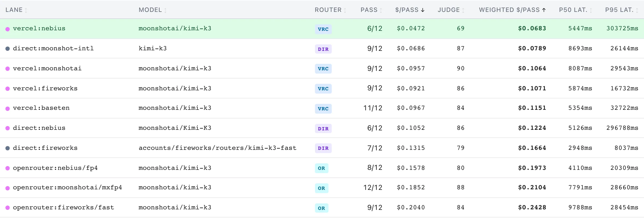Sort the table by LANE column
The height and width of the screenshot is (218, 644).
(16, 10)
